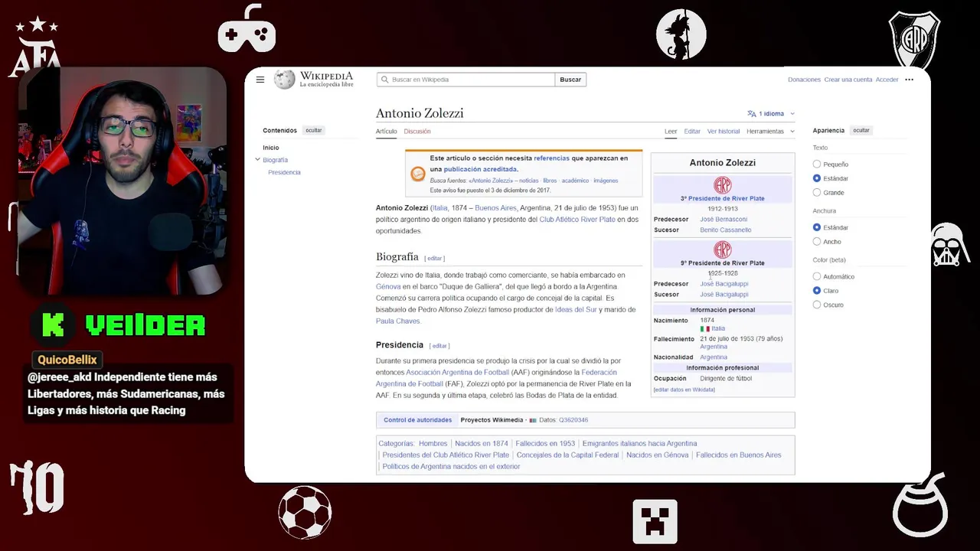The height and width of the screenshot is (551, 980).
Task: Hide the Apariencia panel
Action: 861,131
